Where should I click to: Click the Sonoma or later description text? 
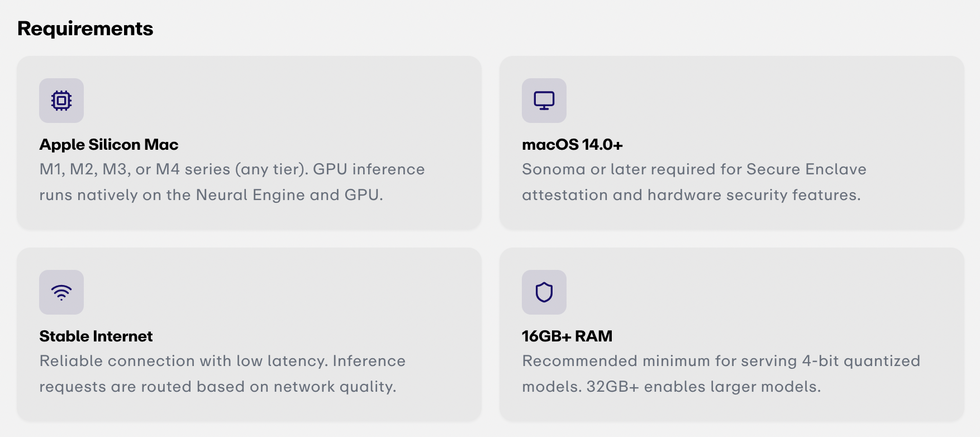point(694,182)
